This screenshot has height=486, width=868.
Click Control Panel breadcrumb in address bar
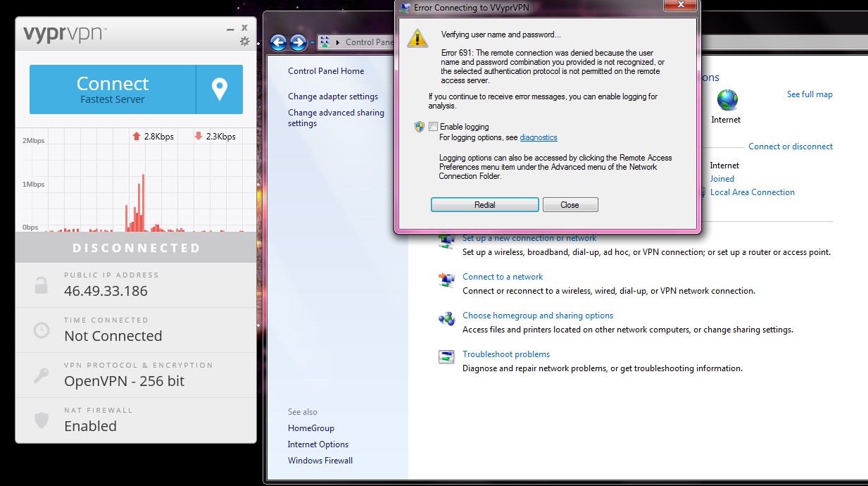pos(369,42)
